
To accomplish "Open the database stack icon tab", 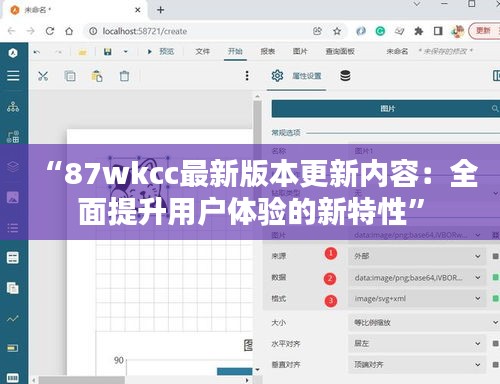I will pos(345,76).
